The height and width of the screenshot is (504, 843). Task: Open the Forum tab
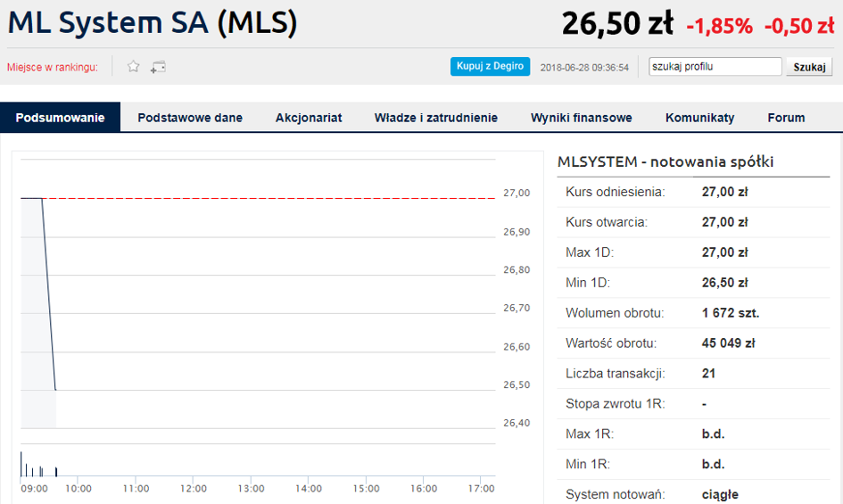[786, 117]
